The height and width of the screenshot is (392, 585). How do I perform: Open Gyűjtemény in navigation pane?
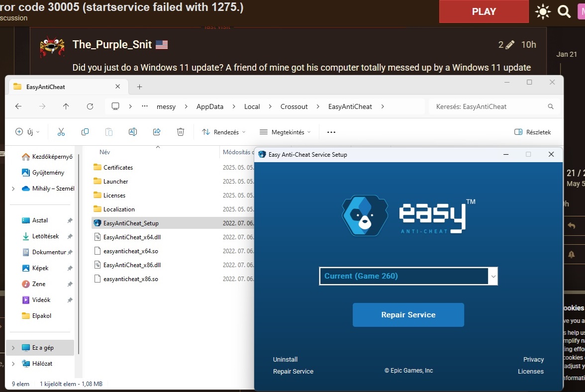[x=43, y=173]
